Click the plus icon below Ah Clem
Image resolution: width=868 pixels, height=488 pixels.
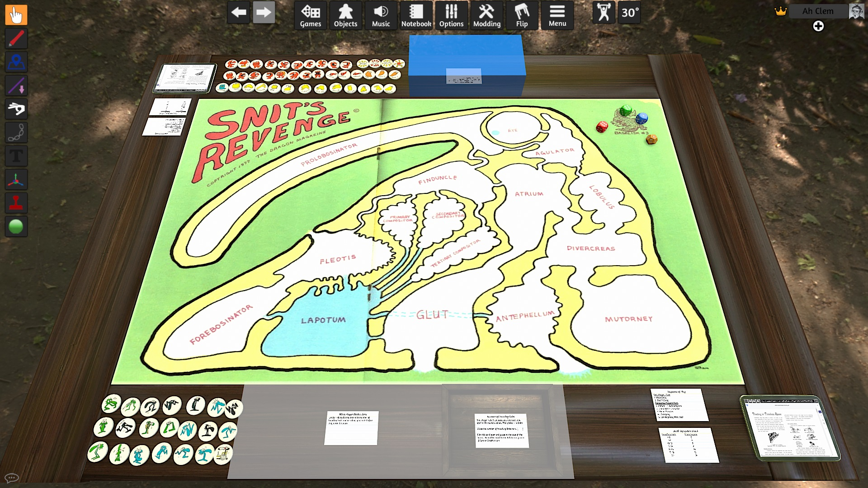pyautogui.click(x=818, y=26)
